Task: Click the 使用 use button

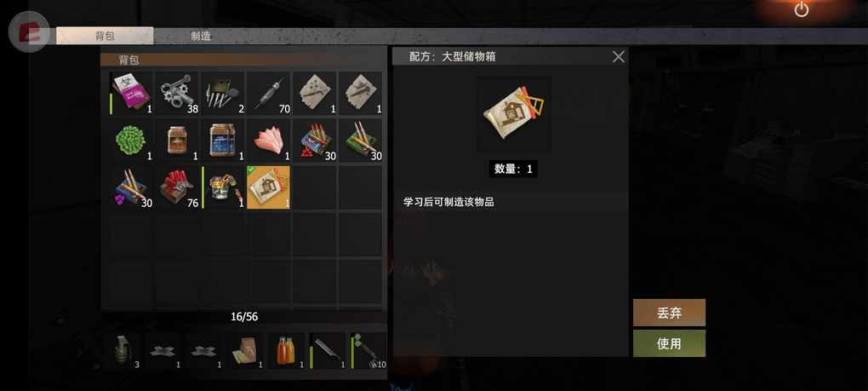Action: tap(669, 343)
